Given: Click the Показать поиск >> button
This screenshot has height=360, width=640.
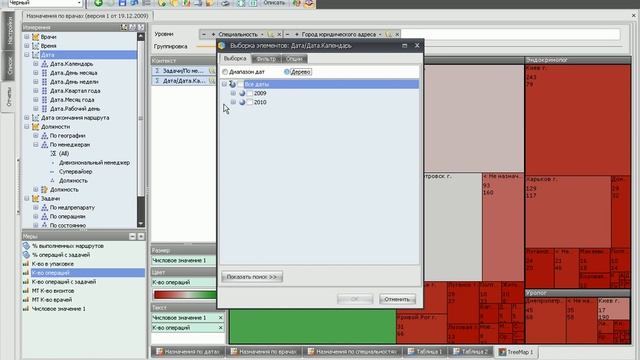Looking at the screenshot, I should point(252,277).
